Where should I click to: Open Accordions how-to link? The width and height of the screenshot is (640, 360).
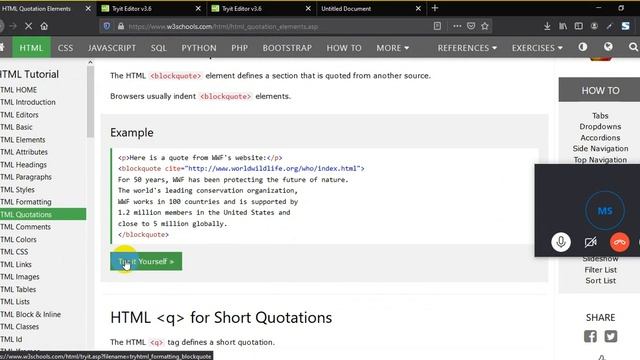[600, 138]
